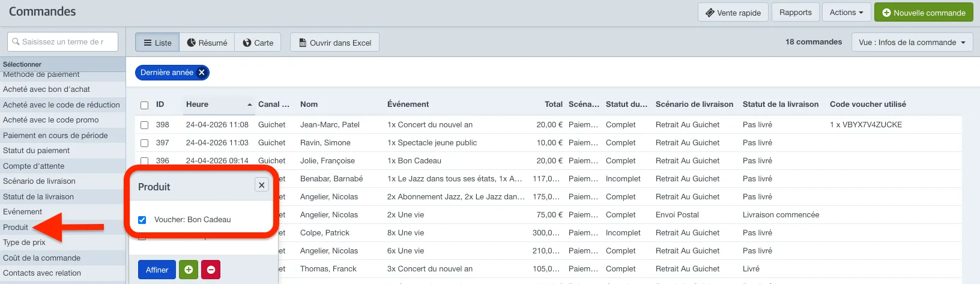Click the name Jean-Marc, Patel
Image resolution: width=980 pixels, height=284 pixels.
330,125
